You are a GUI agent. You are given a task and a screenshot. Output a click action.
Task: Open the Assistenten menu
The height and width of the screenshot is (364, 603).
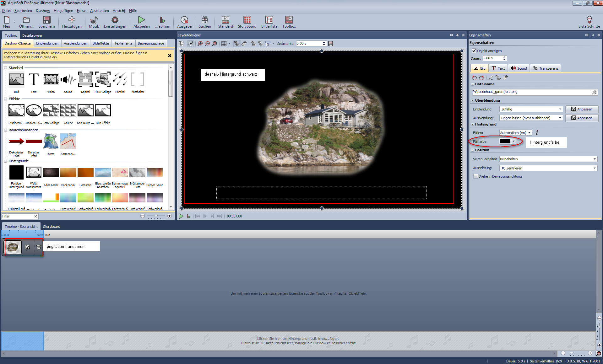[99, 11]
